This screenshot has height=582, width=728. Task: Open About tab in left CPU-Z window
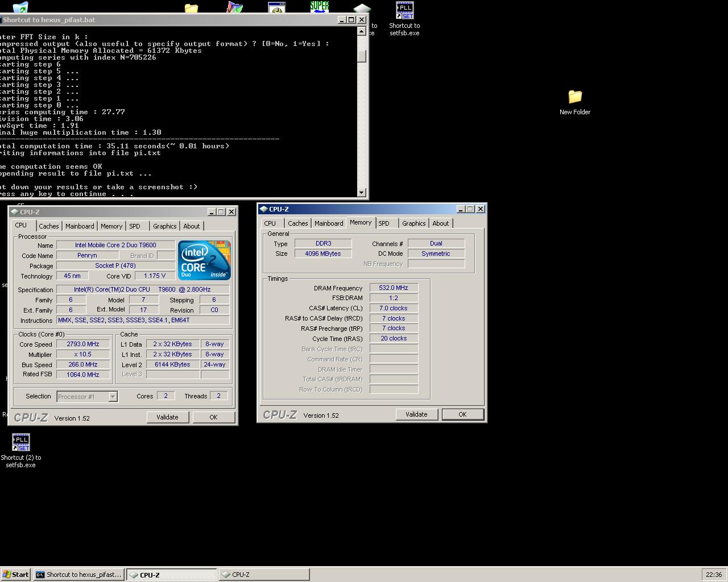(x=192, y=226)
